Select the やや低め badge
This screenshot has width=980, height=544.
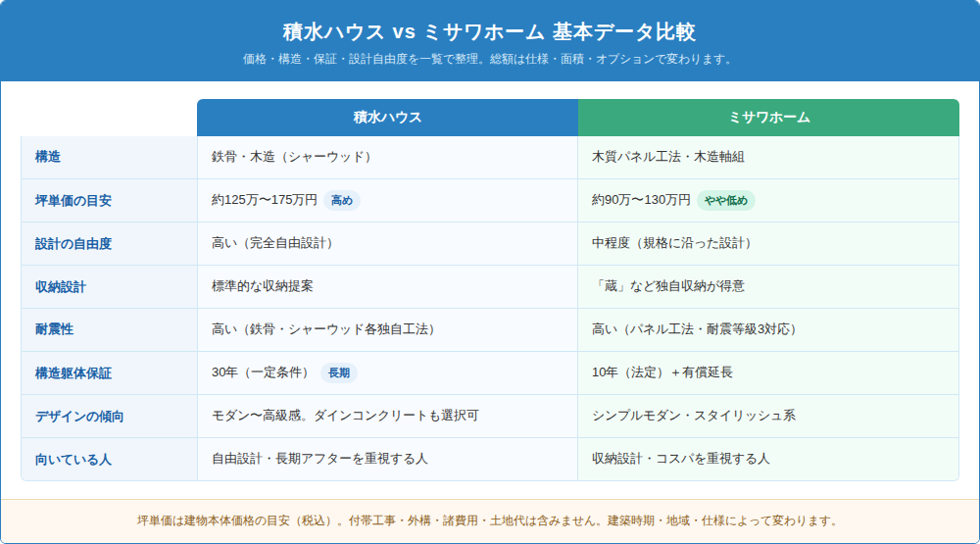coord(725,201)
